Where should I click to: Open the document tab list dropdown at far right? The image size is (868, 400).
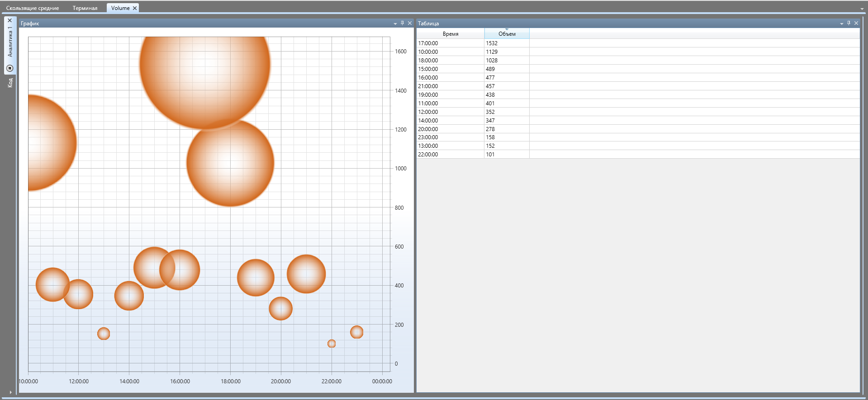point(862,9)
